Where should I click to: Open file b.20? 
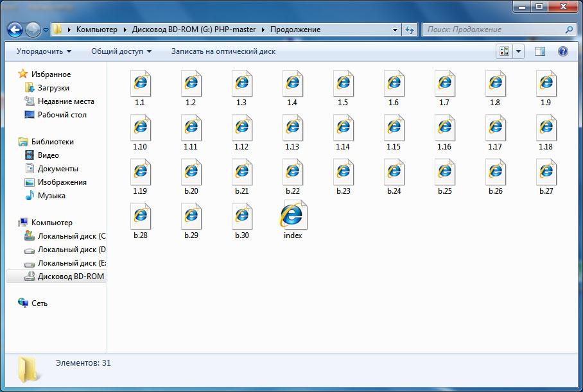point(191,176)
